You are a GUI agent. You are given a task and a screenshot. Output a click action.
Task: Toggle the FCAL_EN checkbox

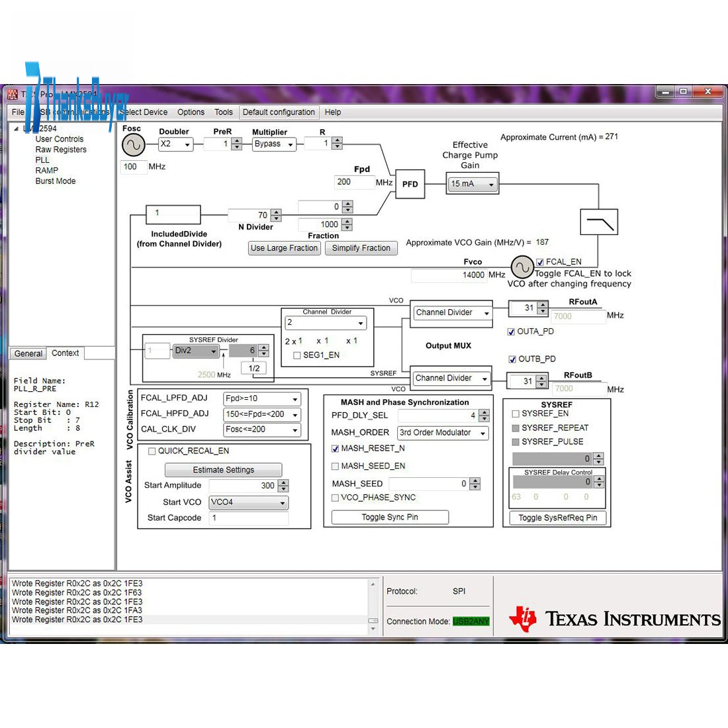click(x=540, y=262)
